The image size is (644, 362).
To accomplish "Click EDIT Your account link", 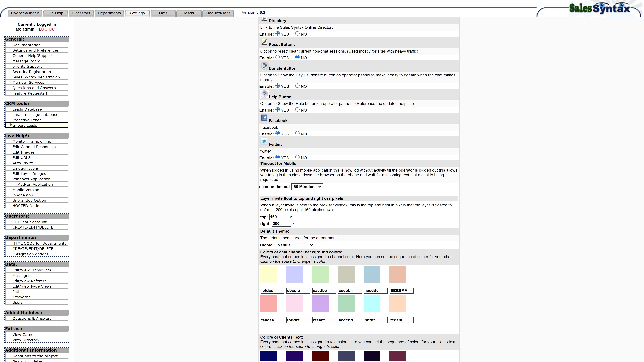I will 37,222.
